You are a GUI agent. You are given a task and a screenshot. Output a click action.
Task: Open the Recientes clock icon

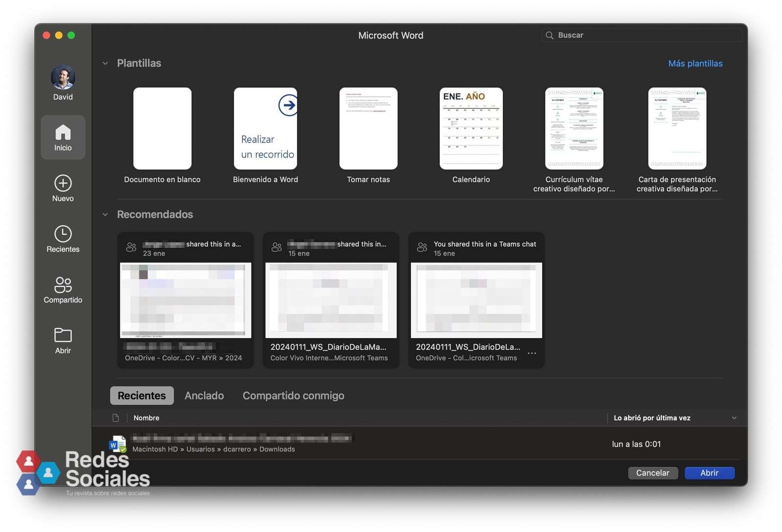(63, 234)
